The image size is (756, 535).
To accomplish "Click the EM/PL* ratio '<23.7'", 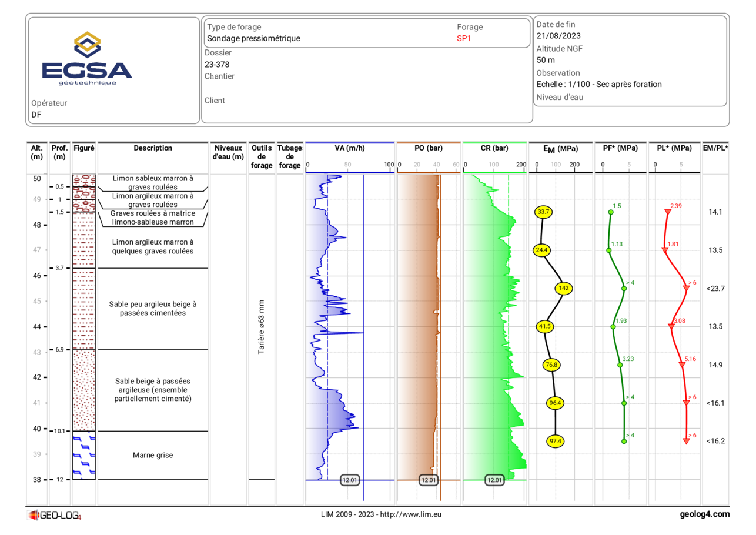I will tap(715, 288).
